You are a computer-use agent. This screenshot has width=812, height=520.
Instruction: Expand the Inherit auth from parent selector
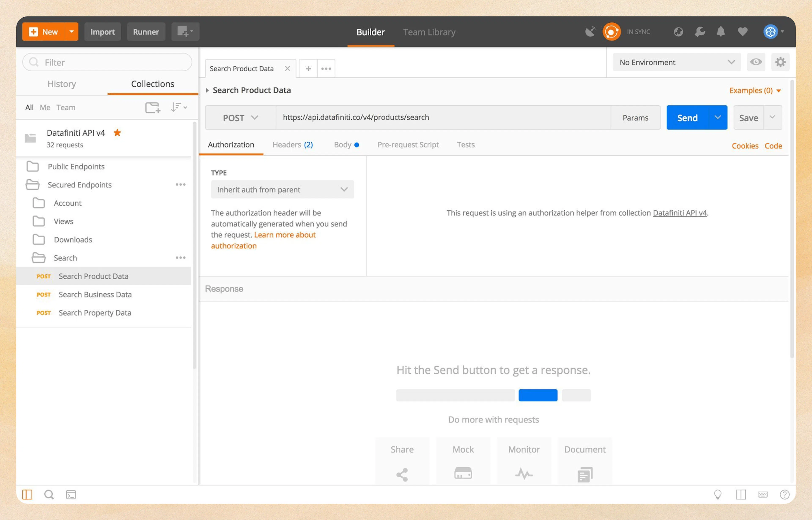282,189
